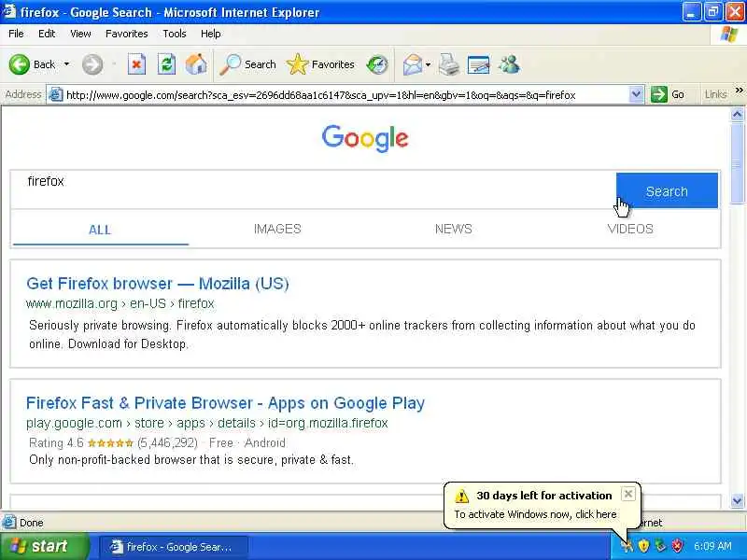747x560 pixels.
Task: Open the Favorites star pane
Action: click(x=320, y=64)
